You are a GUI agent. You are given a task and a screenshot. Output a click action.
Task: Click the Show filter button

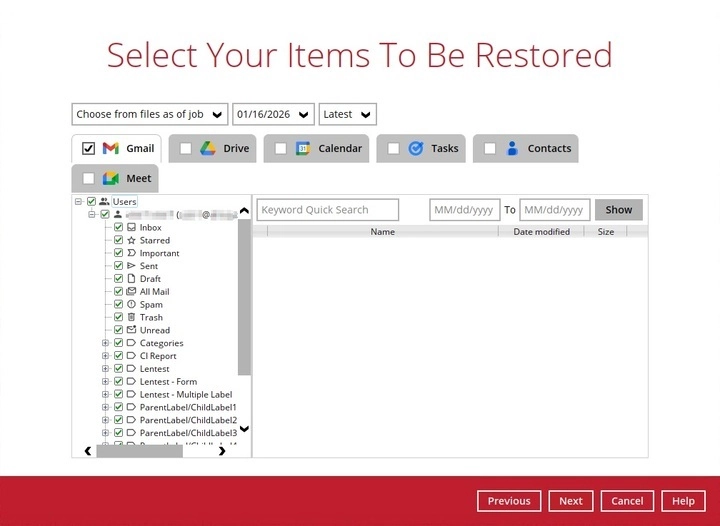point(618,210)
